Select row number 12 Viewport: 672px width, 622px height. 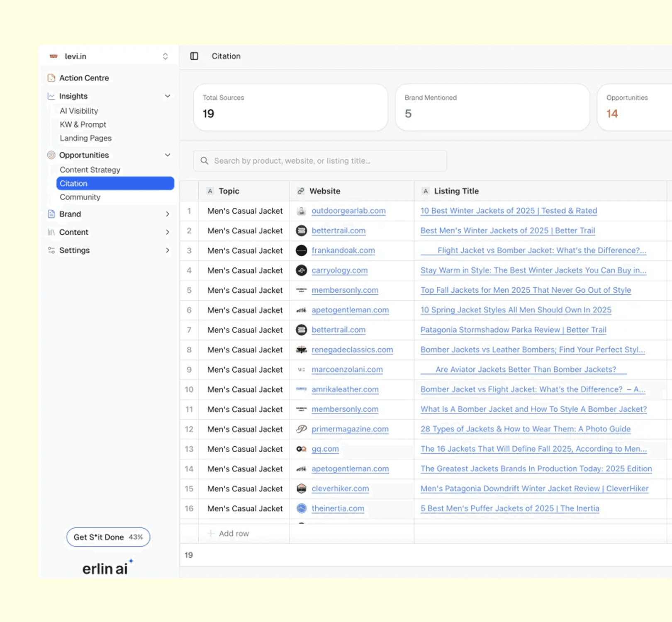(x=189, y=429)
